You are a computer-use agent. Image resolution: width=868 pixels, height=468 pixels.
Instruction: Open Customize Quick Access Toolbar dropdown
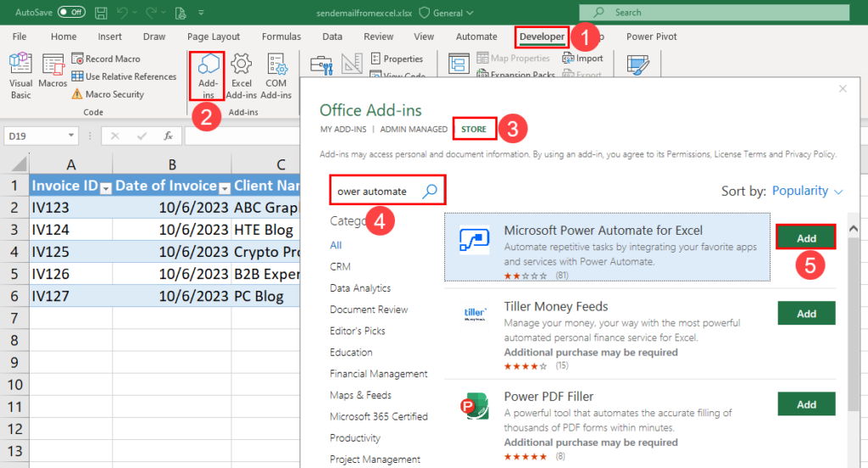coord(201,12)
